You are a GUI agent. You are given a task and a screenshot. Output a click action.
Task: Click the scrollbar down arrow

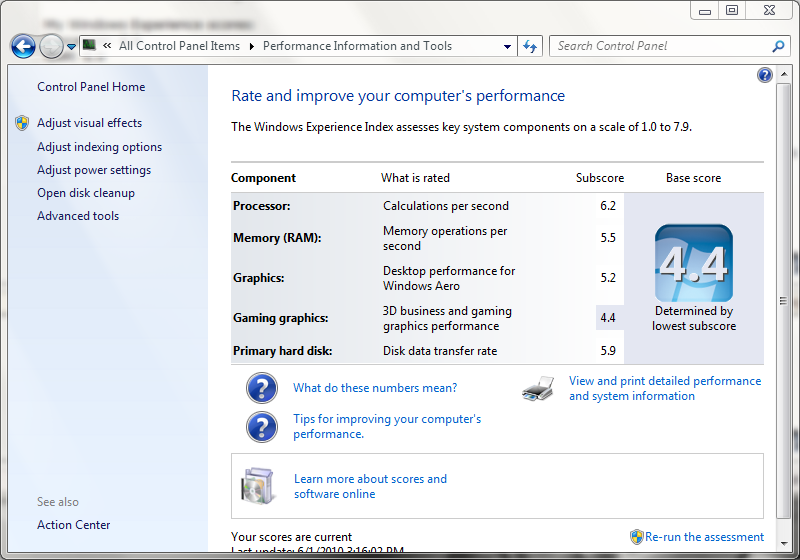point(784,544)
